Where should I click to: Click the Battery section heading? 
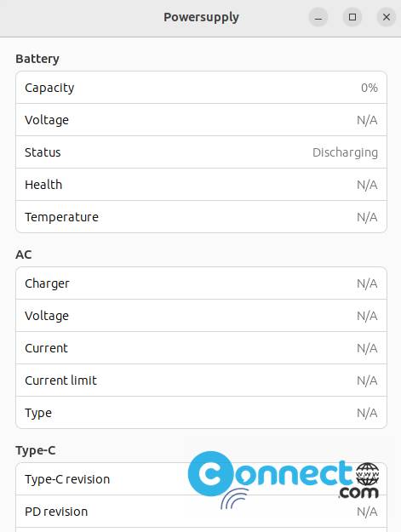click(x=37, y=59)
